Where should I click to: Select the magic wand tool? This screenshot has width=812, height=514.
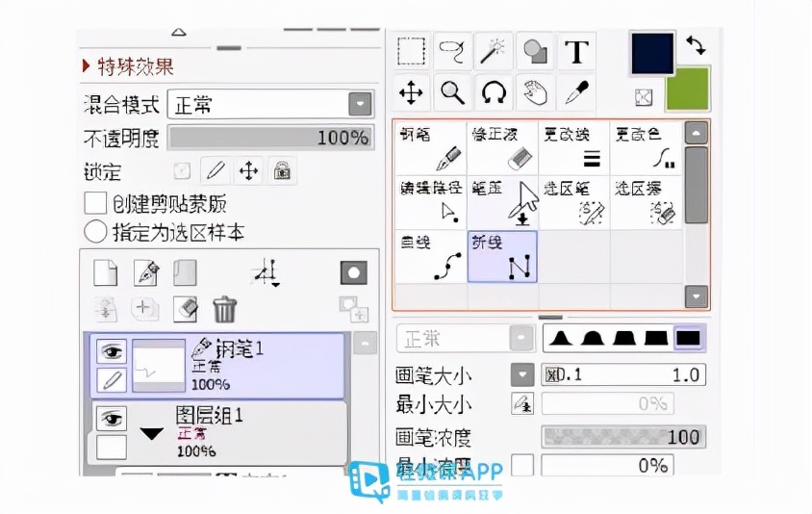[x=493, y=51]
